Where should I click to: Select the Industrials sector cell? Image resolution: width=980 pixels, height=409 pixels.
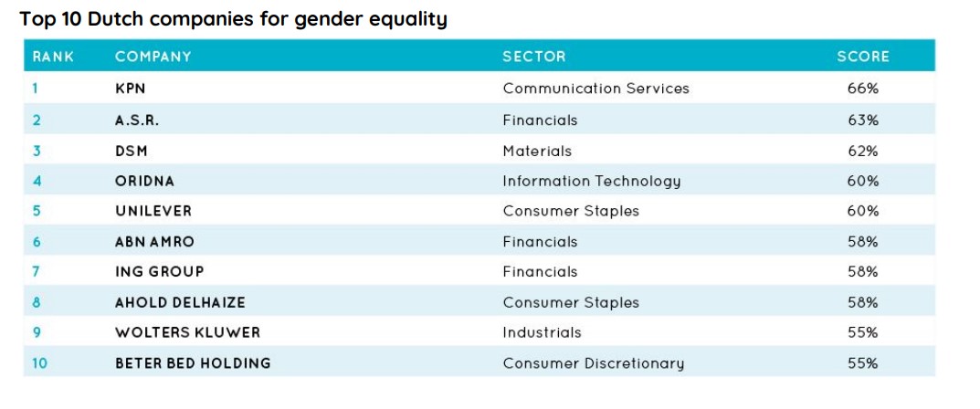(542, 332)
